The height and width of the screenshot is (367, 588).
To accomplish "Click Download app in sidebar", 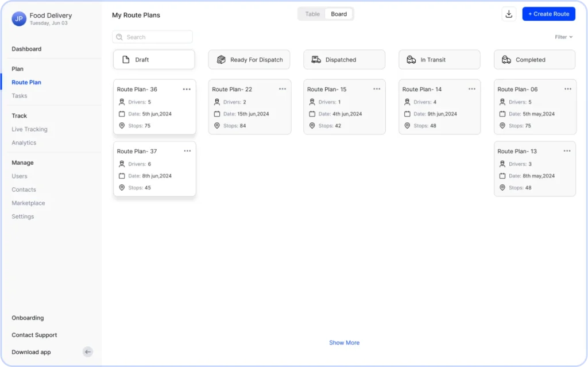I will coord(31,352).
